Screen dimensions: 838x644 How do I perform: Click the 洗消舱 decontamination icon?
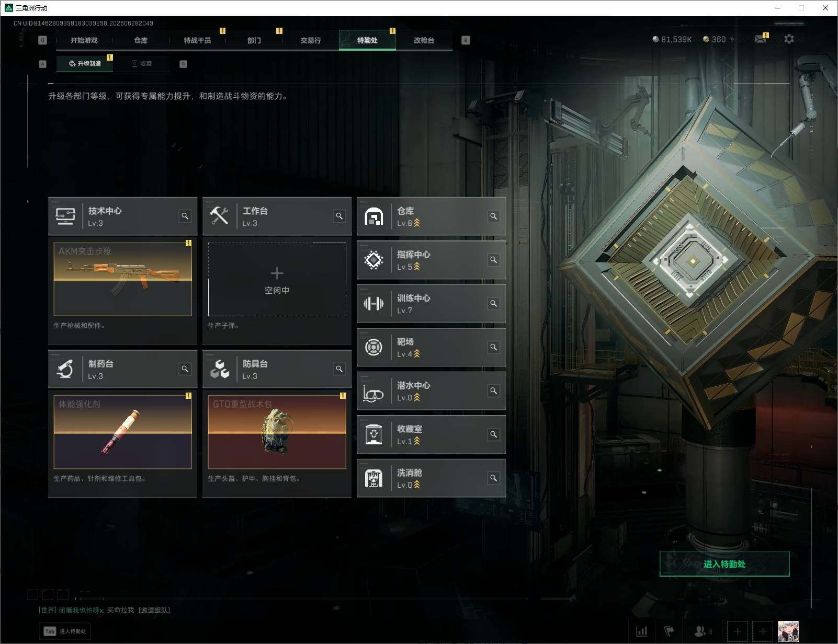coord(373,478)
